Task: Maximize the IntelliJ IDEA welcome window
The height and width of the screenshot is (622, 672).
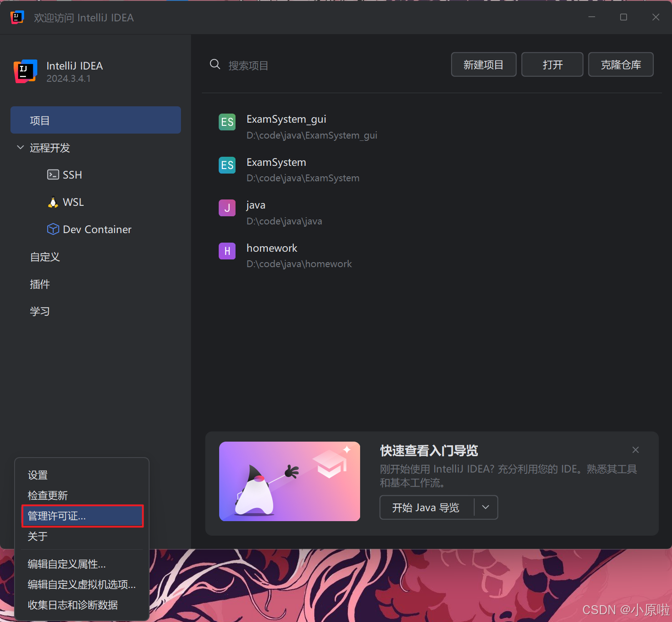Action: pos(623,17)
